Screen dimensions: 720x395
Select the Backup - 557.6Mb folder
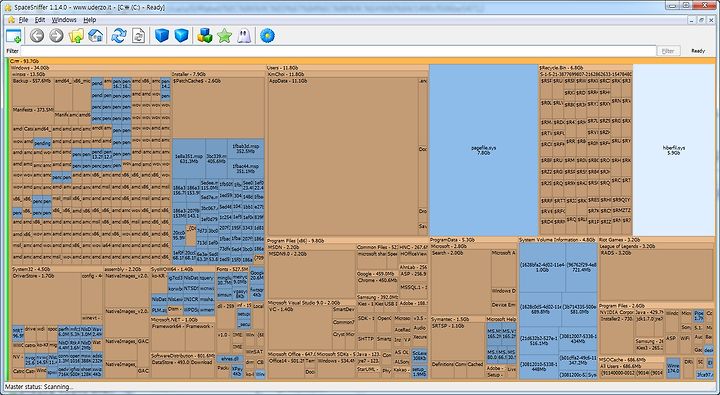[33, 92]
